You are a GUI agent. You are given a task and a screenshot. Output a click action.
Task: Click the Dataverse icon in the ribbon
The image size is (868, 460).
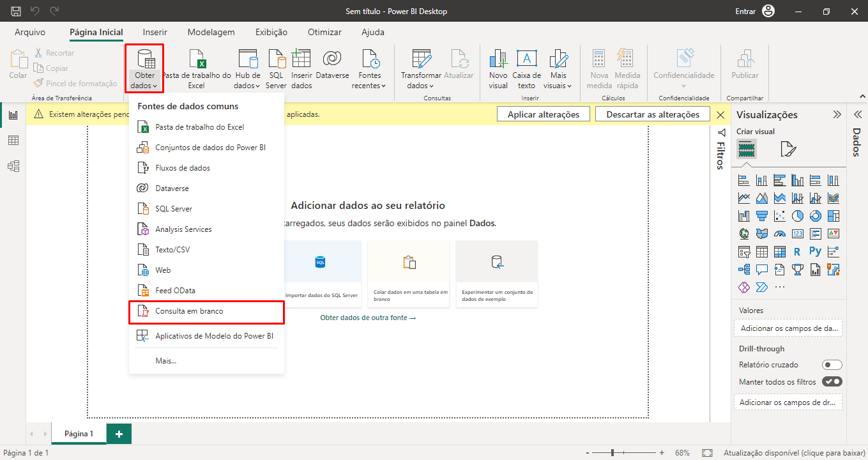[x=332, y=59]
